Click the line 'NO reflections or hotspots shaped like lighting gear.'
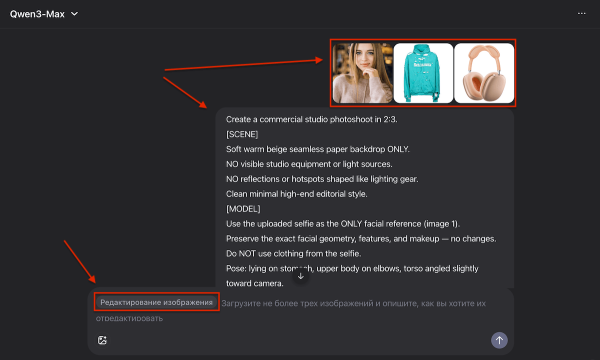The width and height of the screenshot is (600, 360). tap(322, 179)
